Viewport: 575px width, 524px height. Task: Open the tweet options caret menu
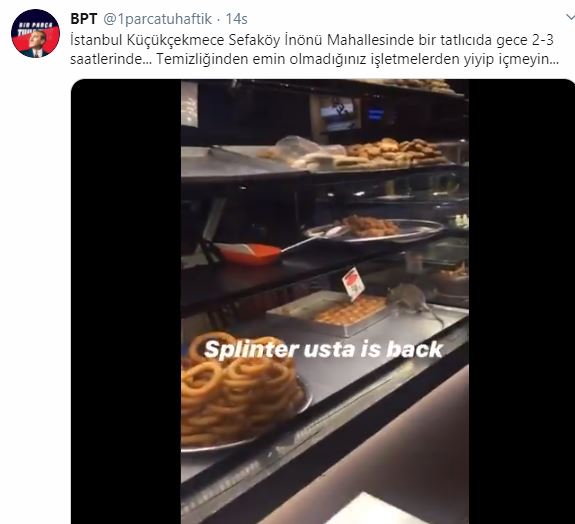[x=570, y=18]
